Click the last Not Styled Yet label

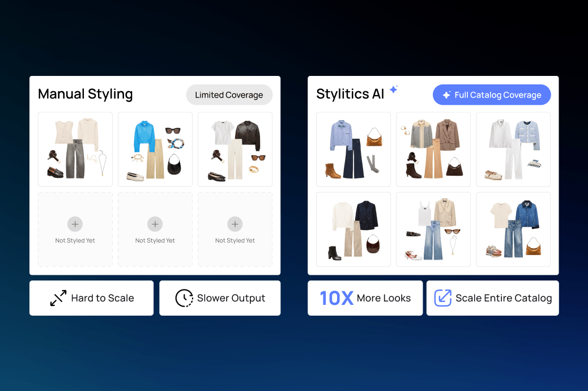pos(235,240)
